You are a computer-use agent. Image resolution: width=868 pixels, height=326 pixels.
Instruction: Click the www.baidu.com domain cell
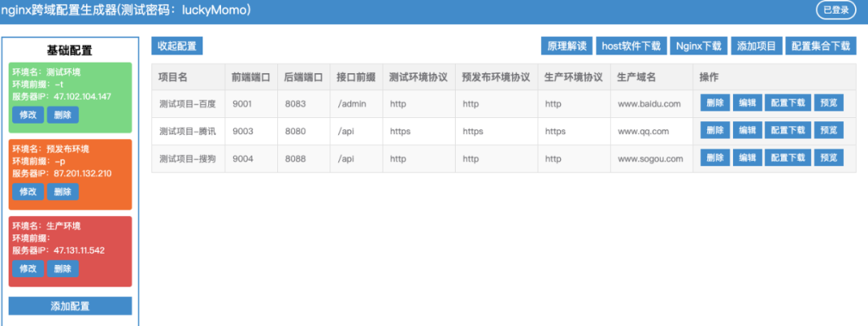click(x=652, y=104)
